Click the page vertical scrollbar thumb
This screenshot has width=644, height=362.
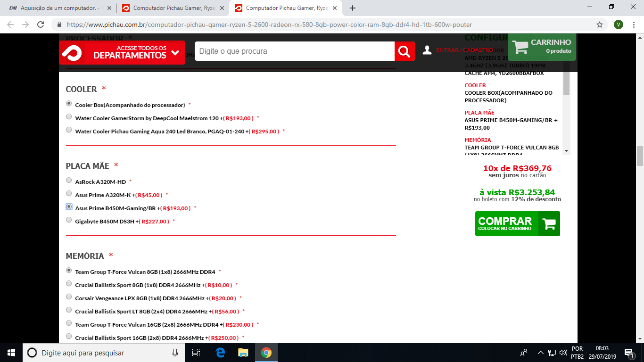point(640,156)
